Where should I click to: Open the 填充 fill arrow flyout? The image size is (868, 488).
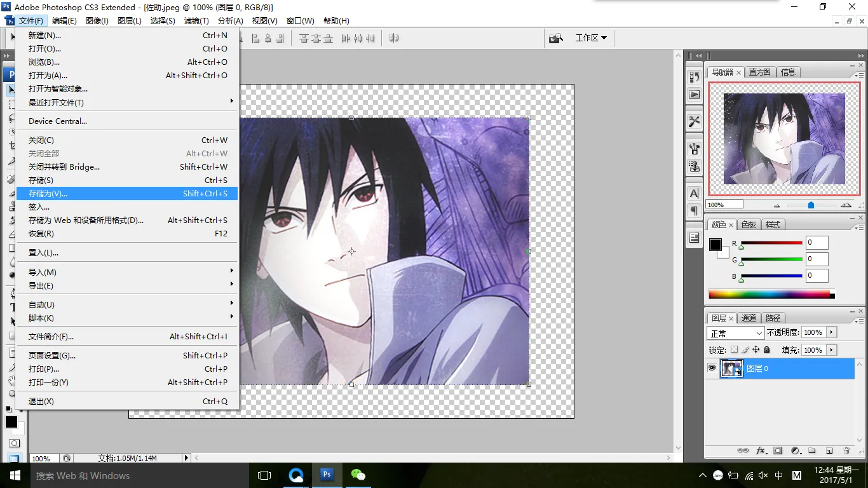[x=831, y=350]
